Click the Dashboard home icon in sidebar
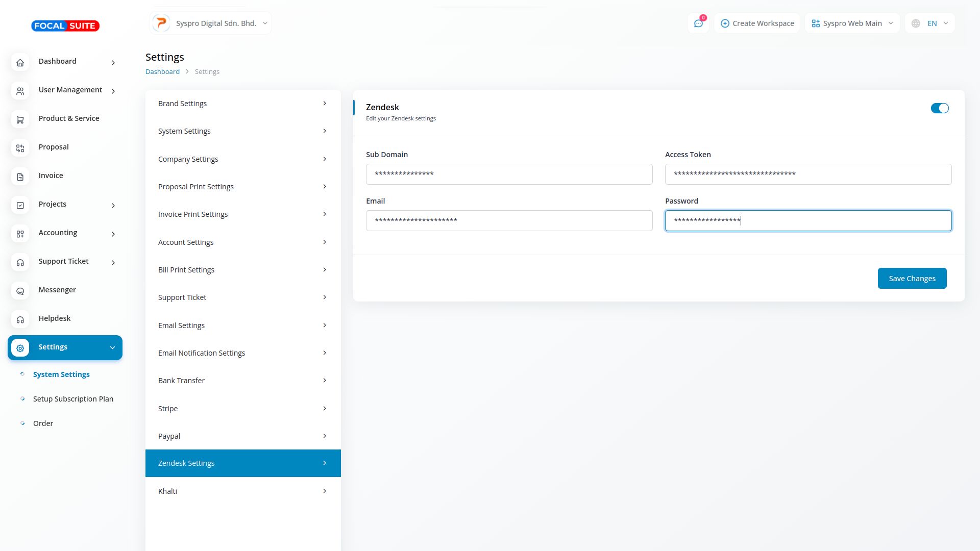 (x=20, y=63)
